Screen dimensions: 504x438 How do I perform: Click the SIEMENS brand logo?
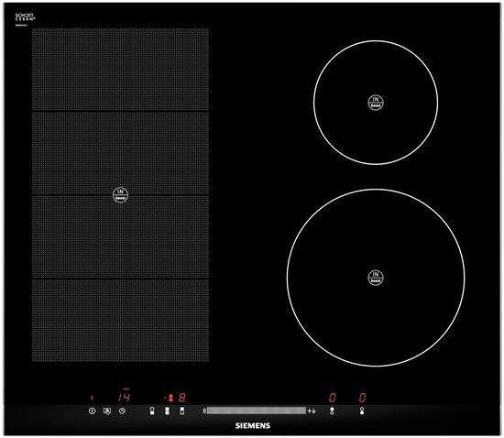coord(253,426)
